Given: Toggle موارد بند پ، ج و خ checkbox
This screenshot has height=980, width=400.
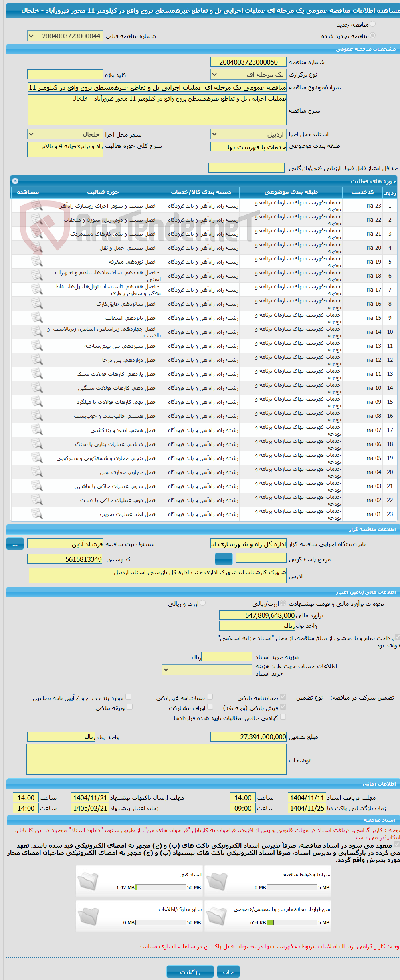Looking at the screenshot, I should [x=128, y=697].
